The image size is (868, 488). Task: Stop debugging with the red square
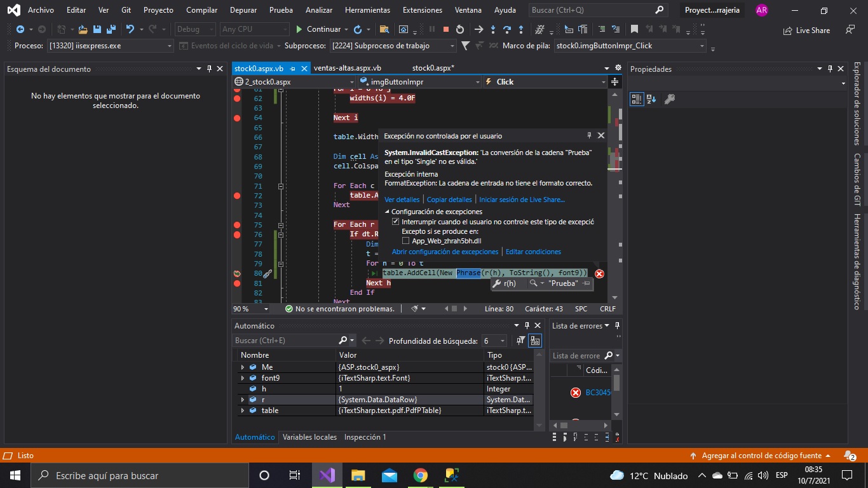pos(446,29)
